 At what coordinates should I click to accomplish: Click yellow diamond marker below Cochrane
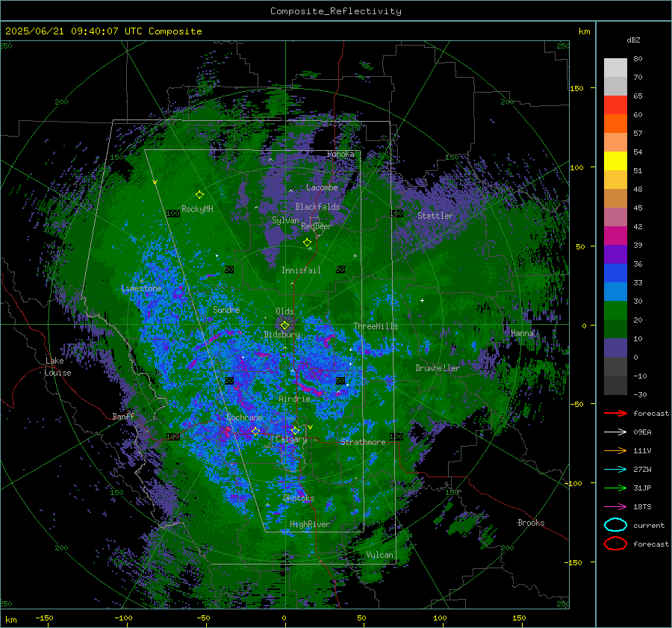click(x=256, y=431)
